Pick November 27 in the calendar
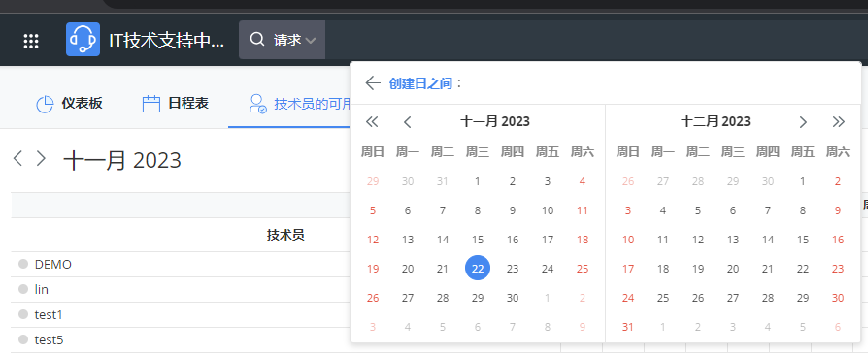The width and height of the screenshot is (868, 353). pos(408,298)
